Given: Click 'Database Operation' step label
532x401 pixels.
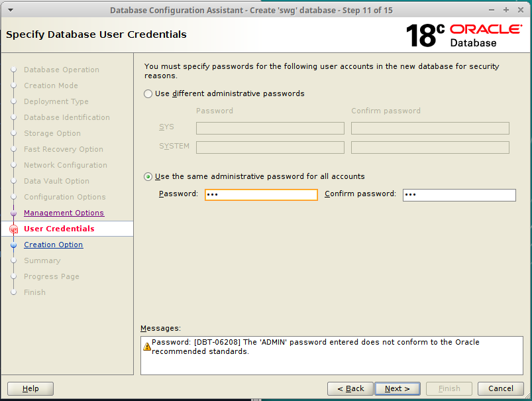Looking at the screenshot, I should (x=62, y=70).
